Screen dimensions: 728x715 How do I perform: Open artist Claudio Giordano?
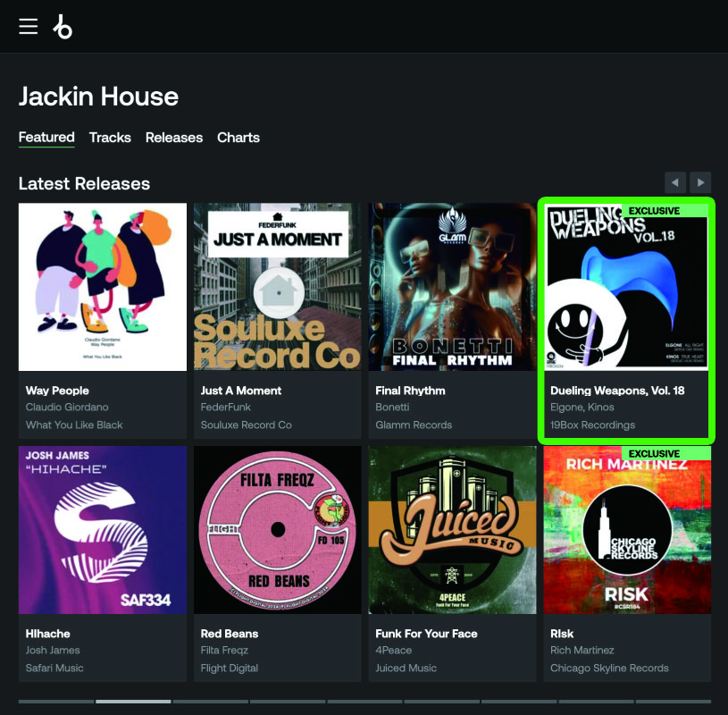coord(67,407)
